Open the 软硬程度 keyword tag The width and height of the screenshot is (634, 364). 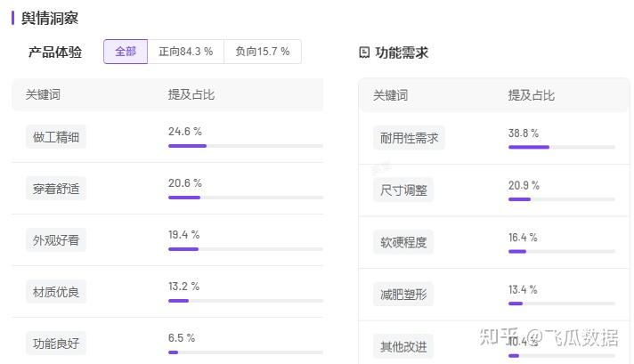[x=403, y=242]
